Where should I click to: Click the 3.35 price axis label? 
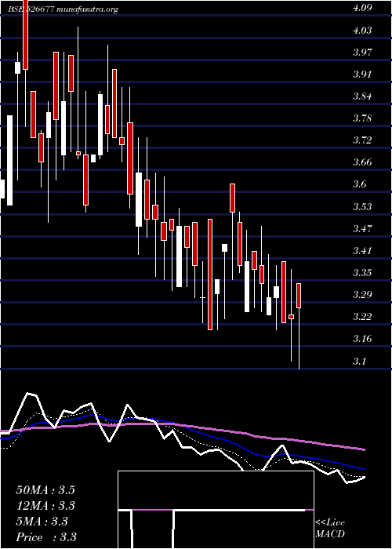362,273
